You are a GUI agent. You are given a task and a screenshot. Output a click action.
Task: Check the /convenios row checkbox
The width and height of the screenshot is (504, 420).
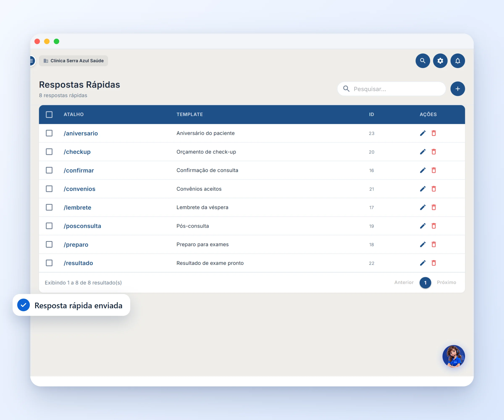[x=49, y=189]
